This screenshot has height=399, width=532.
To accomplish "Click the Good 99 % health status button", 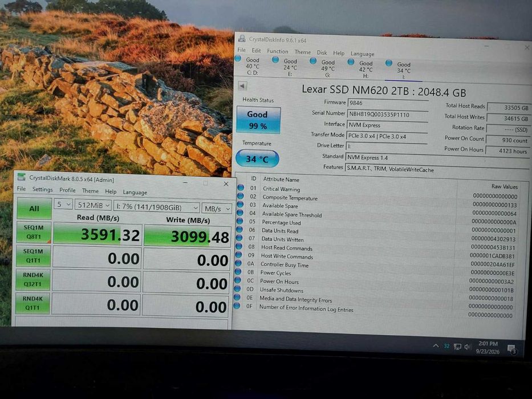I will (x=258, y=120).
